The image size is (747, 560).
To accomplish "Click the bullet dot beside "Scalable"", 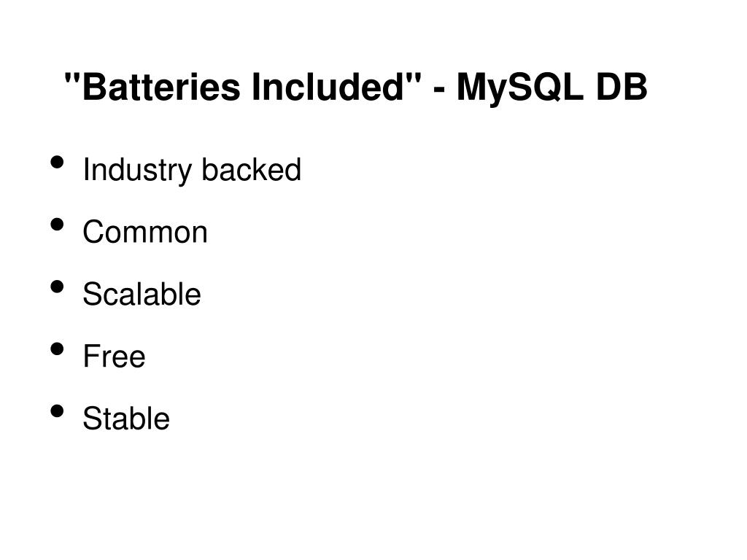I will tap(57, 287).
